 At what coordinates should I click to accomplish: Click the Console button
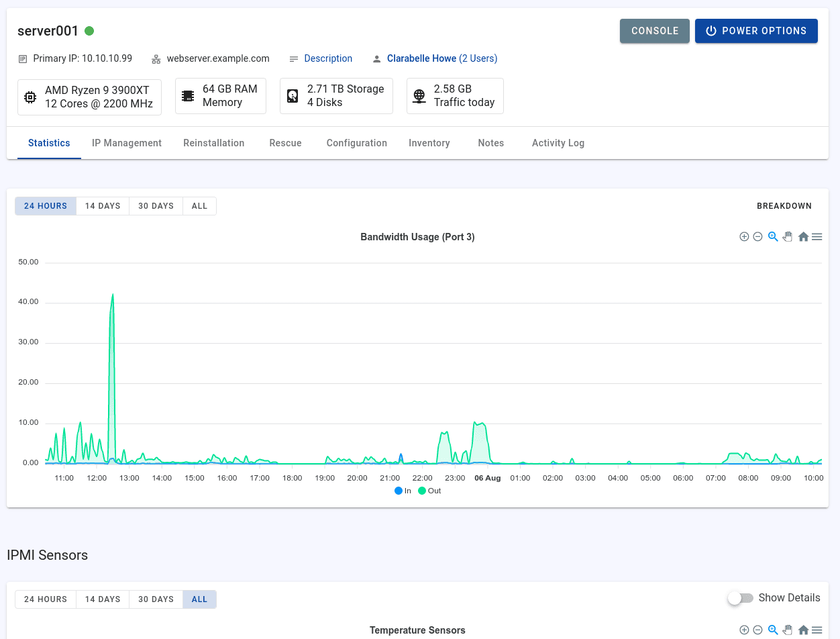pos(654,31)
